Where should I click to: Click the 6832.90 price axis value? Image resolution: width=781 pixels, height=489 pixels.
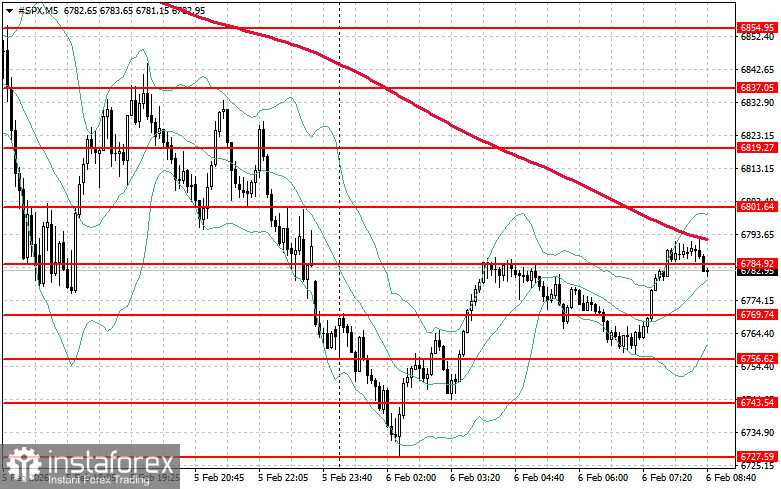757,103
